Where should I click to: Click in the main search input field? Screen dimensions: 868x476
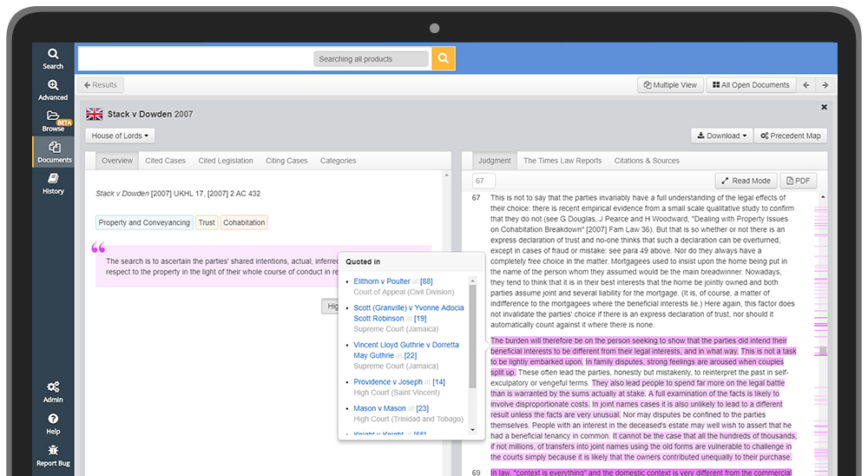[196, 59]
